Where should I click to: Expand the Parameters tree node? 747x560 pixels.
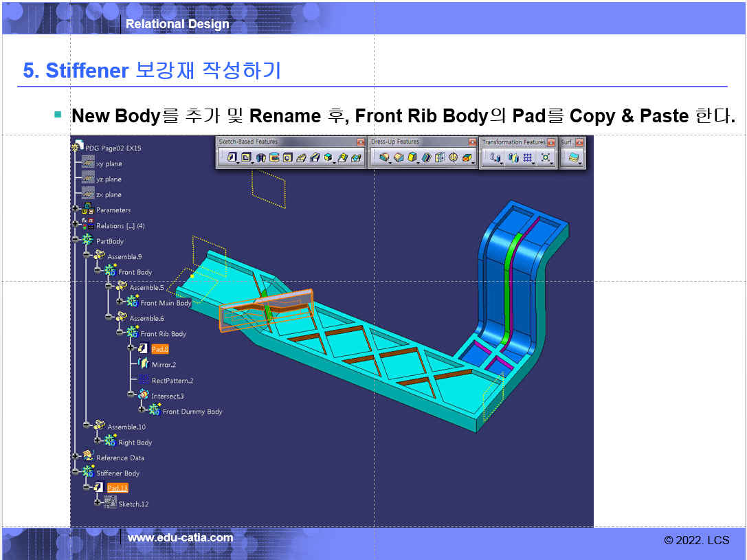click(x=76, y=209)
